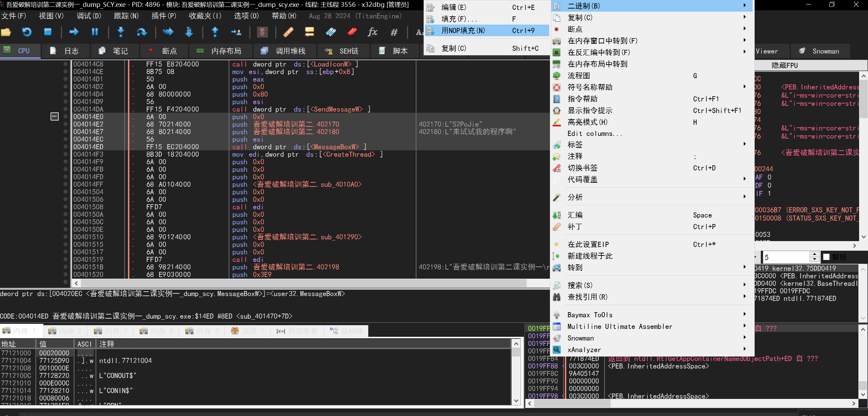This screenshot has height=416, width=868.
Task: Click the hash (#) toolbar icon
Action: 394,32
